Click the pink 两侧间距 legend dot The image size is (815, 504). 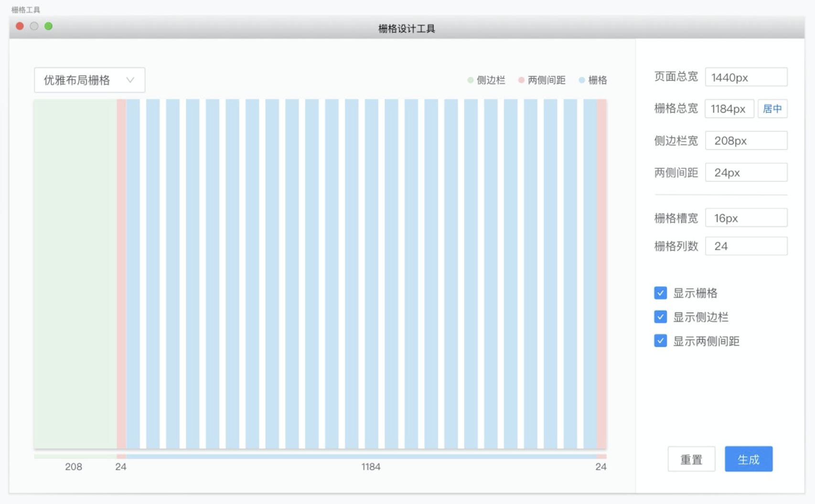click(x=522, y=80)
